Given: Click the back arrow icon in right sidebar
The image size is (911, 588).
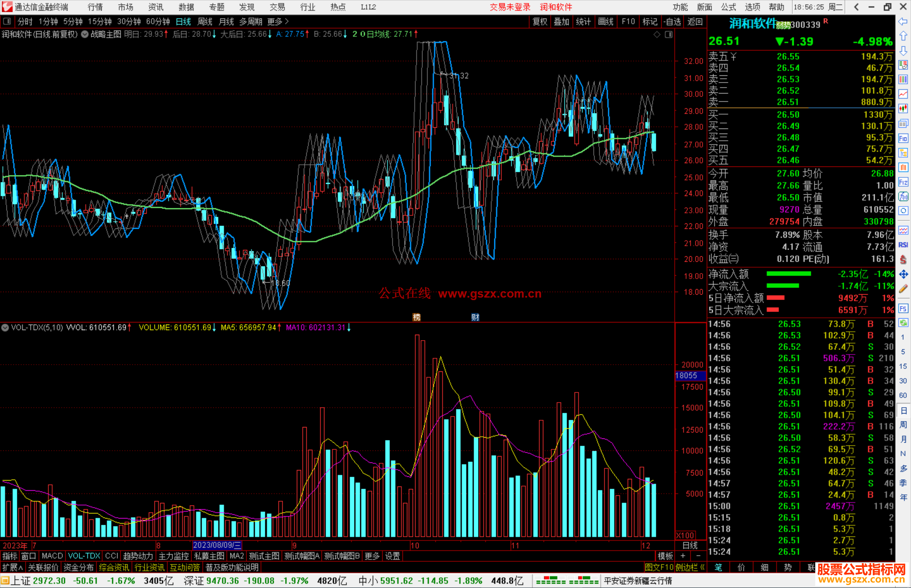Looking at the screenshot, I should coord(903,21).
